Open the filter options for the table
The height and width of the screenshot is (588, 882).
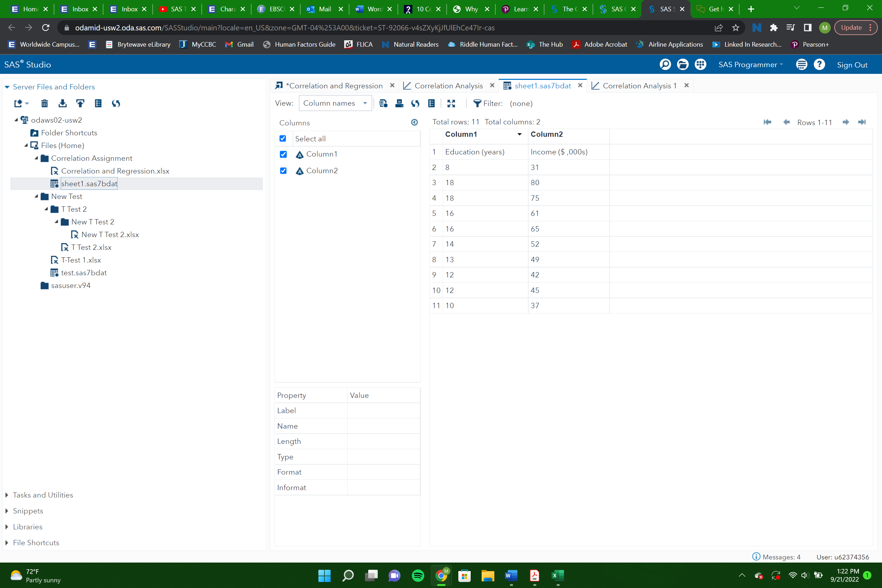(477, 104)
